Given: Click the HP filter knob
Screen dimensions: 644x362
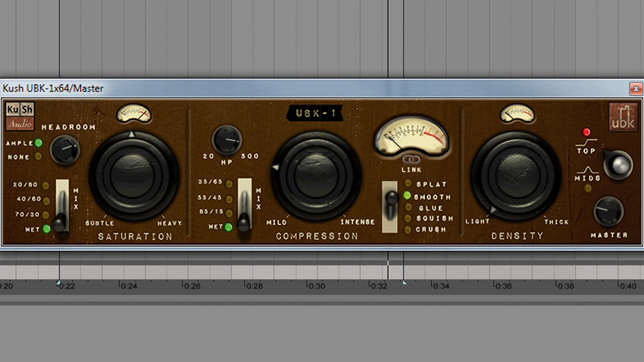Looking at the screenshot, I should tap(227, 139).
